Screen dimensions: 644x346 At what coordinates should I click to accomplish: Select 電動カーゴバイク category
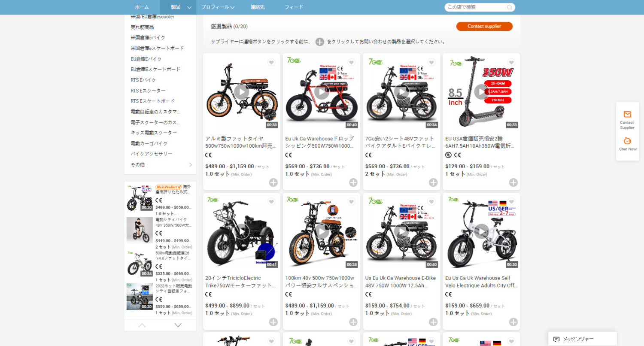point(149,143)
